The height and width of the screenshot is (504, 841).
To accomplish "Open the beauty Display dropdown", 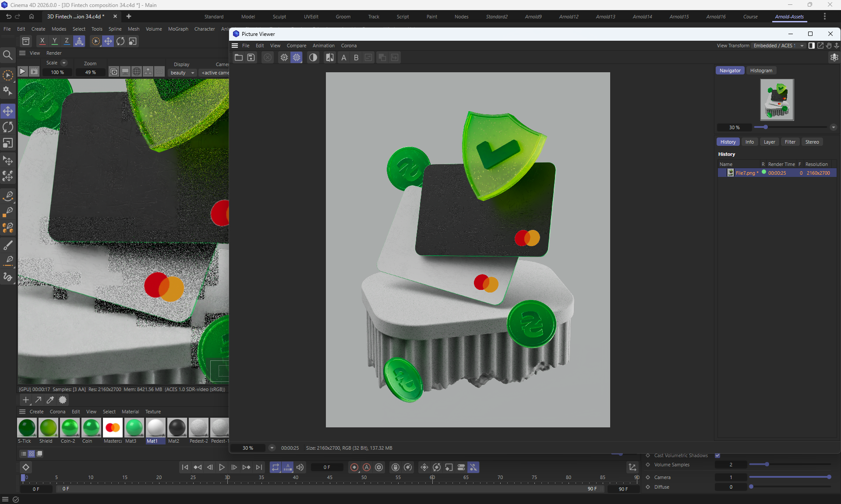I will [x=182, y=73].
